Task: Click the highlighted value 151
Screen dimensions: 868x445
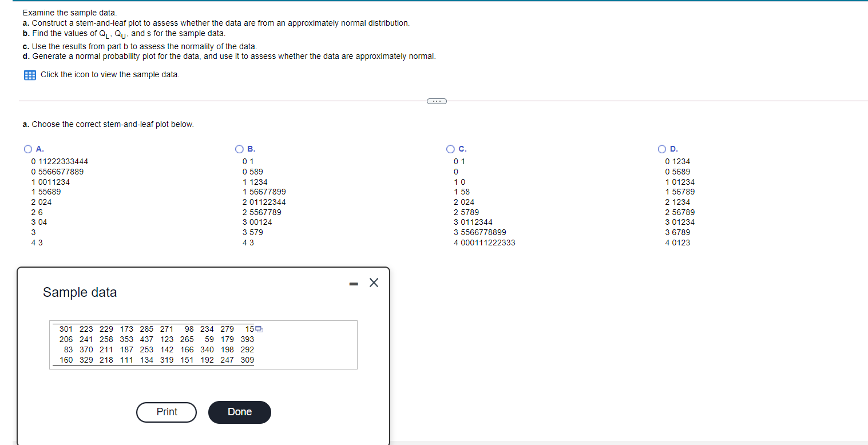Action: (x=186, y=360)
